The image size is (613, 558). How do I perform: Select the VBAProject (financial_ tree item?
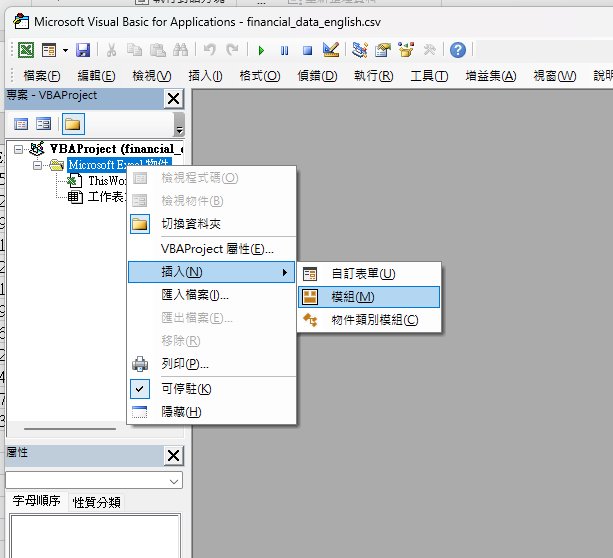(x=116, y=149)
